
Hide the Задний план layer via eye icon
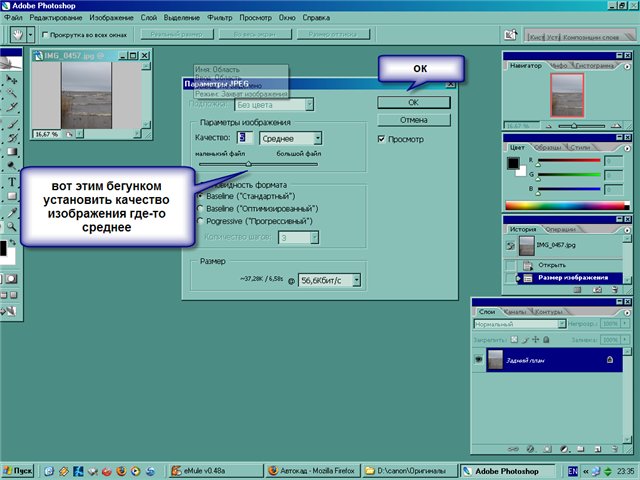479,360
